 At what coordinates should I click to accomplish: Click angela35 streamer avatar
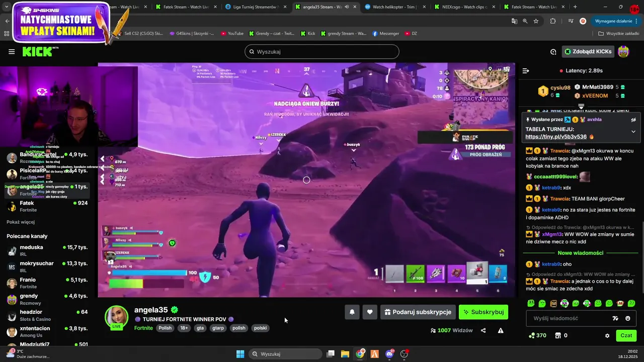pyautogui.click(x=116, y=317)
